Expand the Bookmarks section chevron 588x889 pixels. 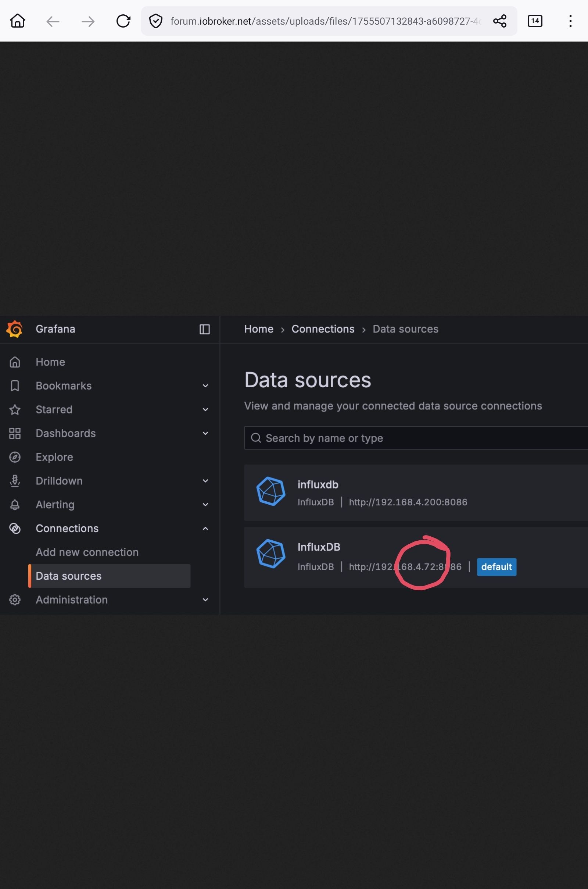(205, 386)
